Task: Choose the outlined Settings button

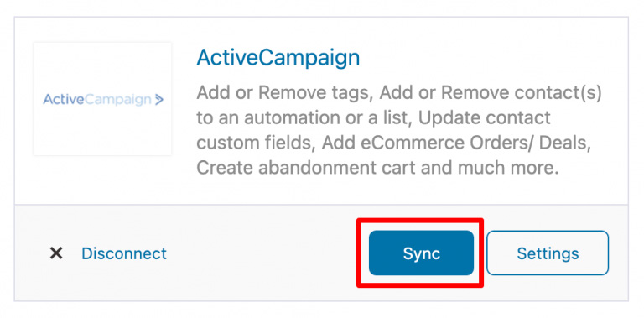Action: pos(548,253)
